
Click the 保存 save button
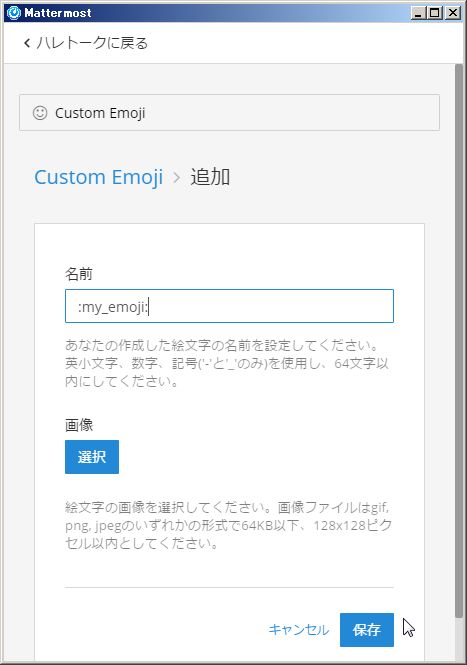point(366,630)
